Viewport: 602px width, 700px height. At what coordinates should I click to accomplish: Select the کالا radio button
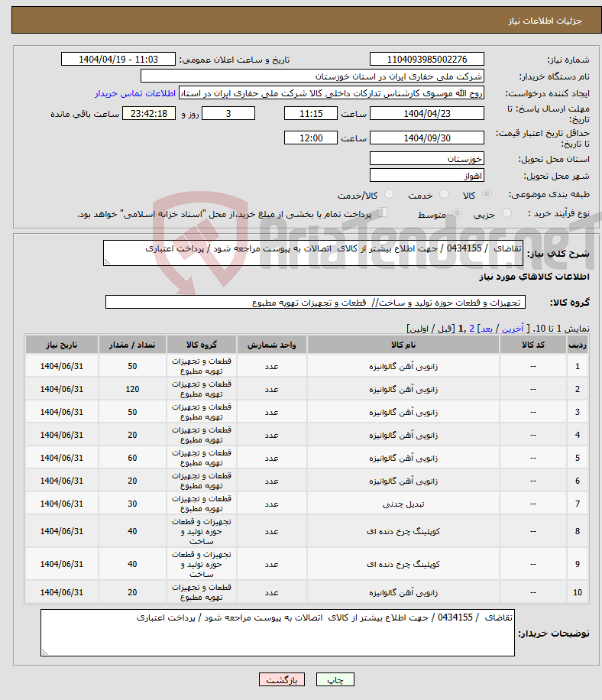click(487, 194)
